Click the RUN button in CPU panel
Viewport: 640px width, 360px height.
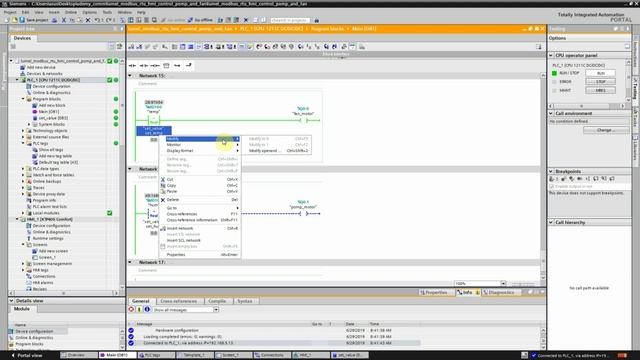click(600, 73)
